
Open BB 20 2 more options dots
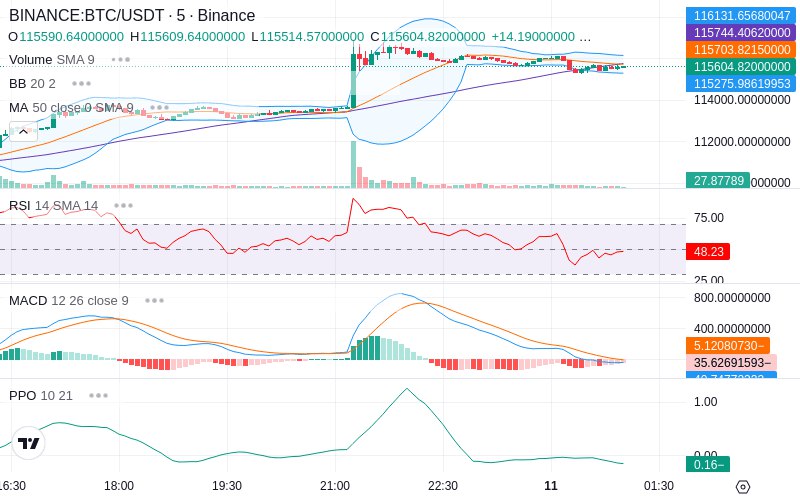tap(81, 84)
